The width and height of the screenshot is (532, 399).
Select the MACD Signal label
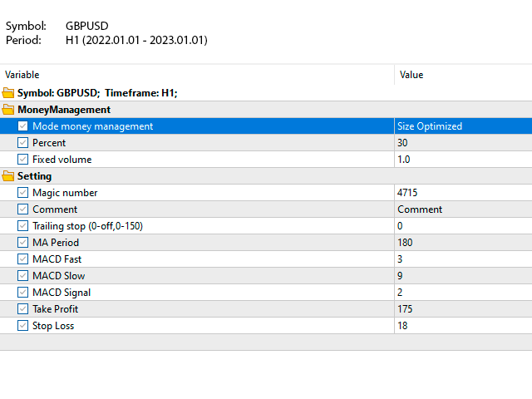click(x=62, y=293)
